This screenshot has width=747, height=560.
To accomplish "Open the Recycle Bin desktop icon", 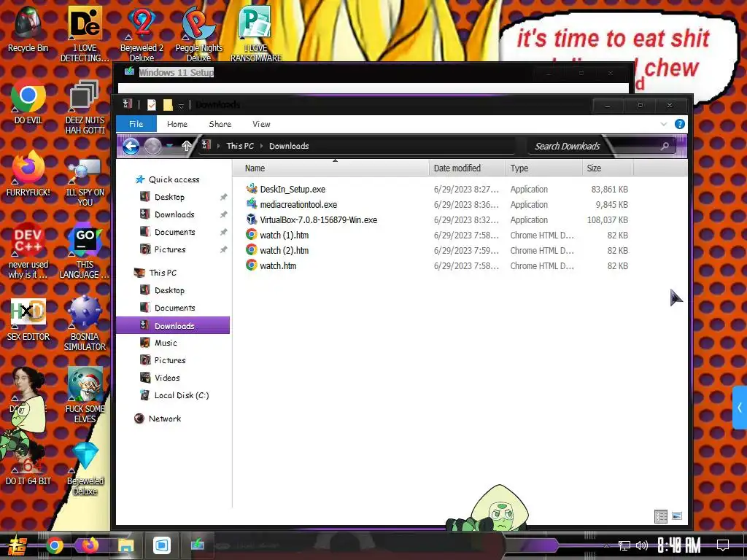I will point(28,29).
